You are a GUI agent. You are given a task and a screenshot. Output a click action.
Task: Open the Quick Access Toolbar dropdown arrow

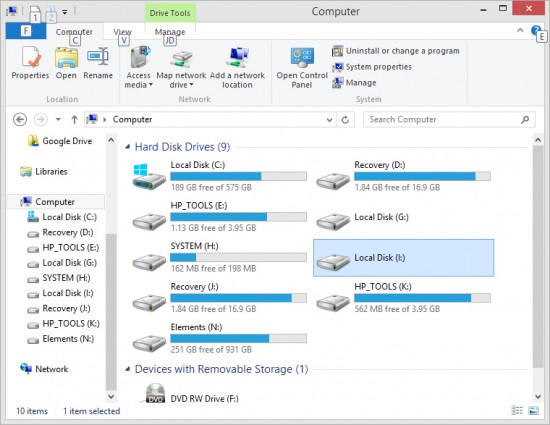(x=65, y=12)
